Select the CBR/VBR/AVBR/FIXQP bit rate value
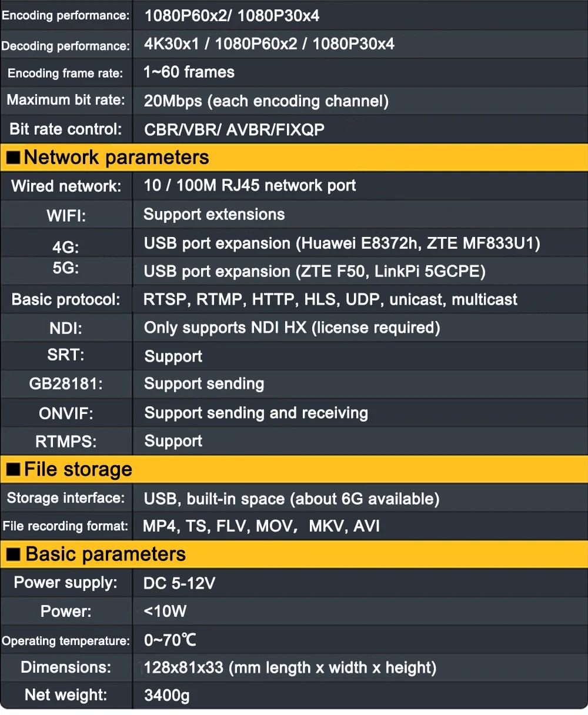The height and width of the screenshot is (715, 588). (234, 129)
